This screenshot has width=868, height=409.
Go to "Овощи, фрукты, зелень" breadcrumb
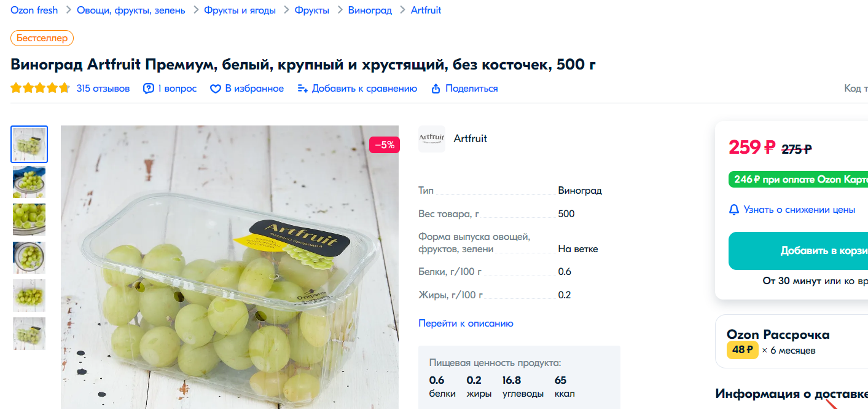click(131, 10)
